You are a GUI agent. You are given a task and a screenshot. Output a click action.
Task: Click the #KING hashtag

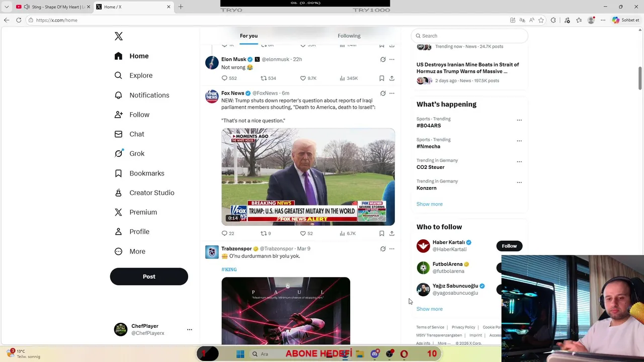tap(229, 269)
